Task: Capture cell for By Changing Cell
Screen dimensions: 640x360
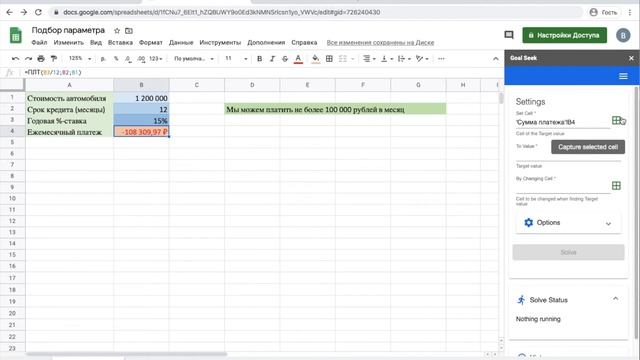Action: (616, 186)
